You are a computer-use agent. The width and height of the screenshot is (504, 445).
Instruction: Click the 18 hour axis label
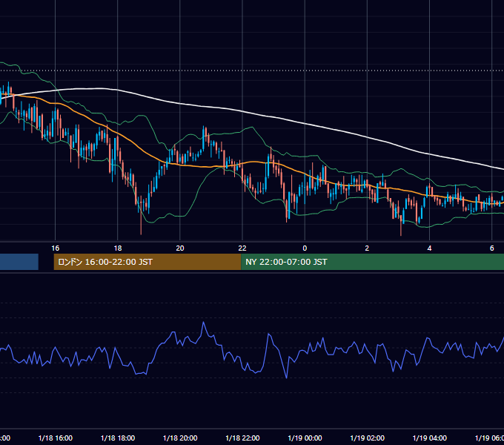(x=118, y=248)
